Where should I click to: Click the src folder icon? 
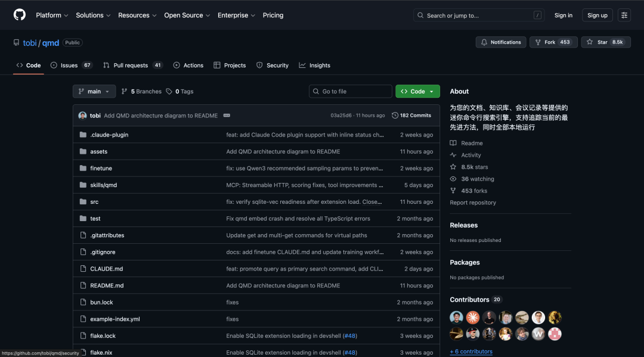pyautogui.click(x=83, y=202)
